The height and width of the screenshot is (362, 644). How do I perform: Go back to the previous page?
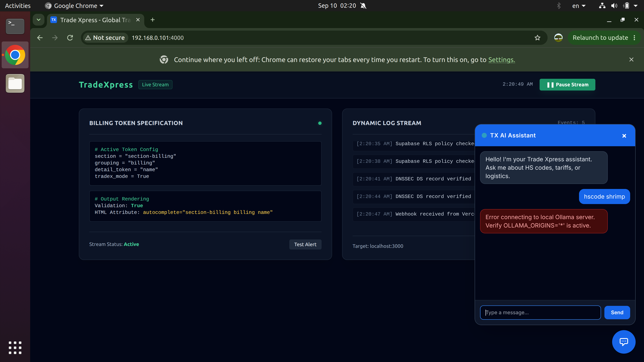pyautogui.click(x=40, y=38)
